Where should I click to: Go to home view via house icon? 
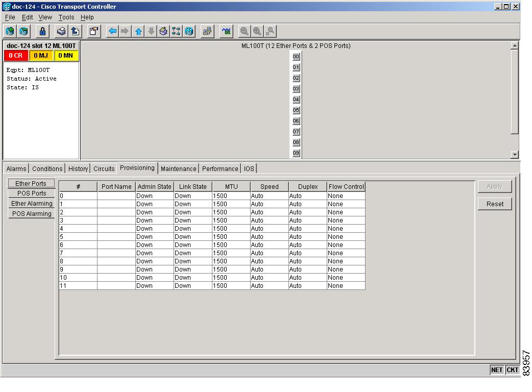click(x=163, y=32)
